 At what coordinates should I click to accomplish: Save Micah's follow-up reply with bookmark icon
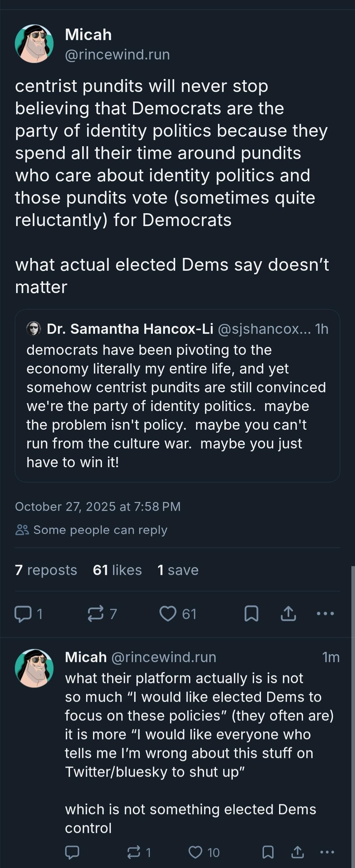[x=268, y=852]
